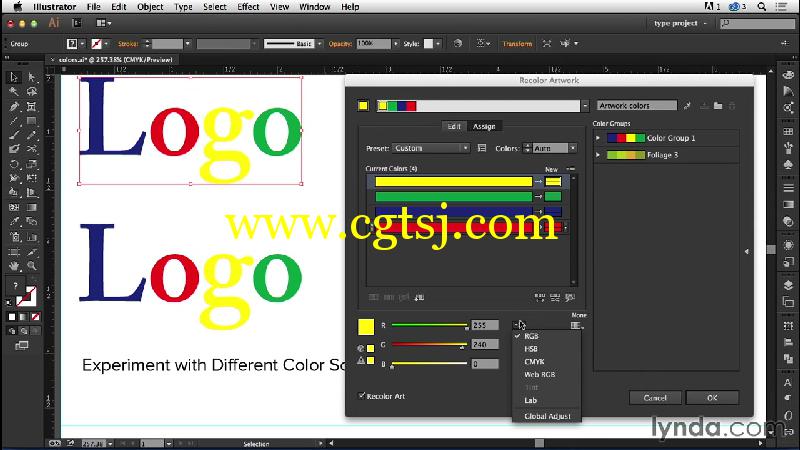Click the OK button

point(712,397)
